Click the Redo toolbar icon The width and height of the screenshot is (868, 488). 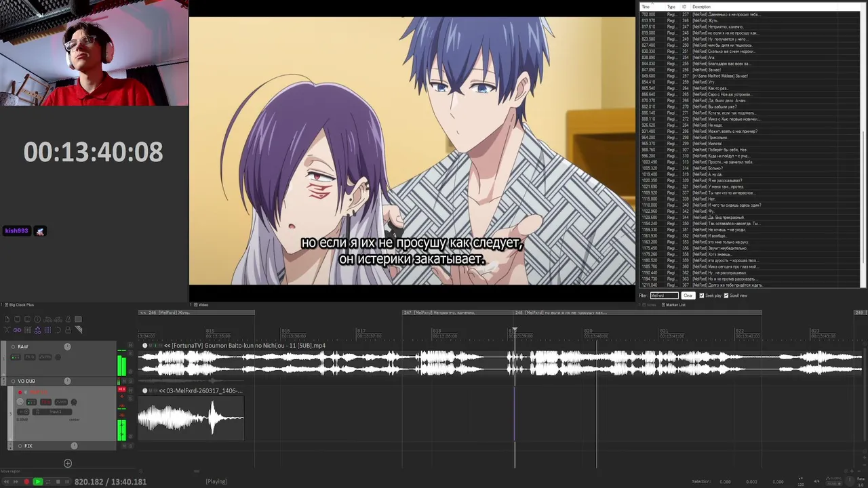[x=58, y=320]
